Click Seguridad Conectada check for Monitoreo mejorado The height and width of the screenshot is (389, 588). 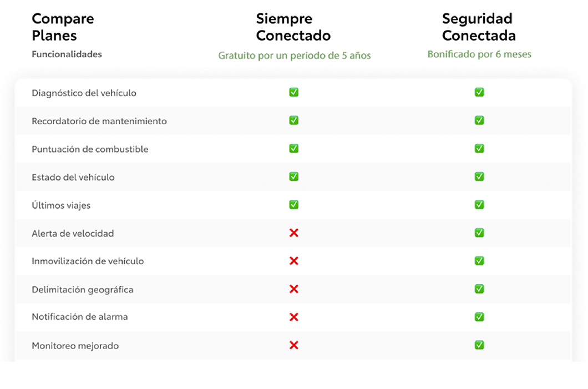tap(479, 345)
